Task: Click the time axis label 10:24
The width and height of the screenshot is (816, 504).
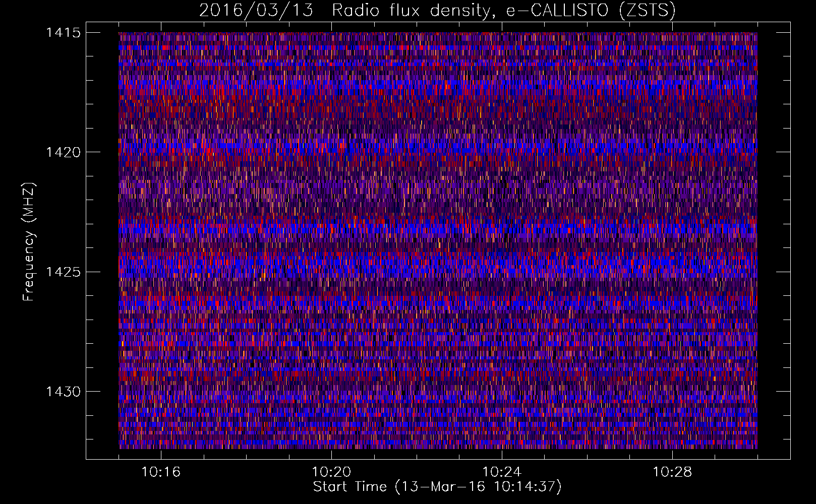Action: pyautogui.click(x=502, y=472)
